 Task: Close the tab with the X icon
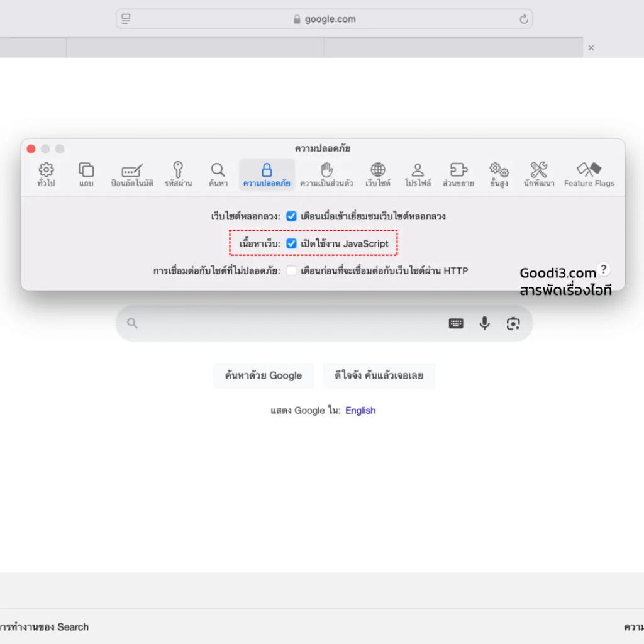pyautogui.click(x=591, y=48)
